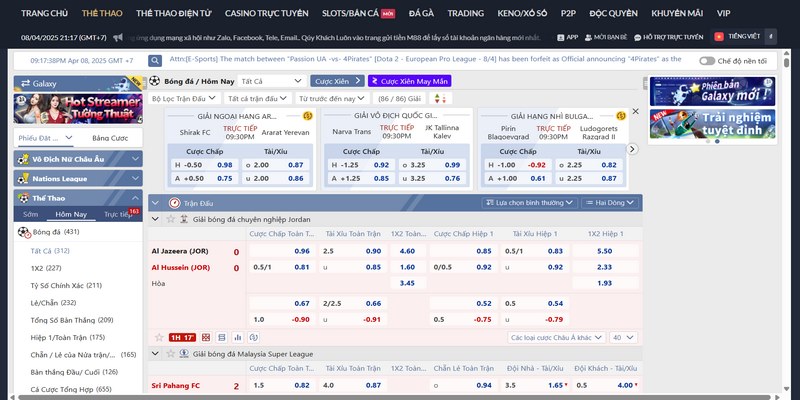Viewport: 800px width, 400px height.
Task: Open the Tất Cả market dropdown
Action: pos(272,81)
